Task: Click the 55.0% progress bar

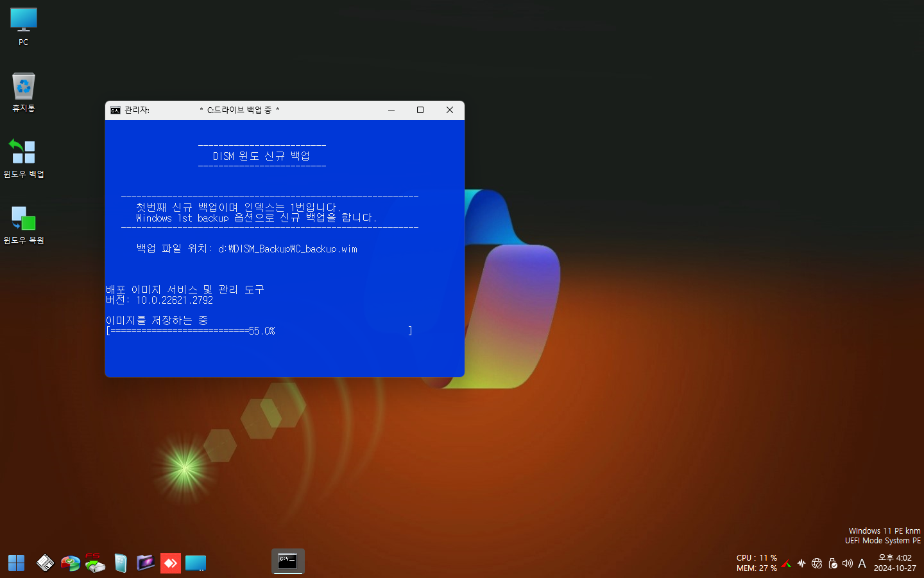Action: click(x=259, y=331)
